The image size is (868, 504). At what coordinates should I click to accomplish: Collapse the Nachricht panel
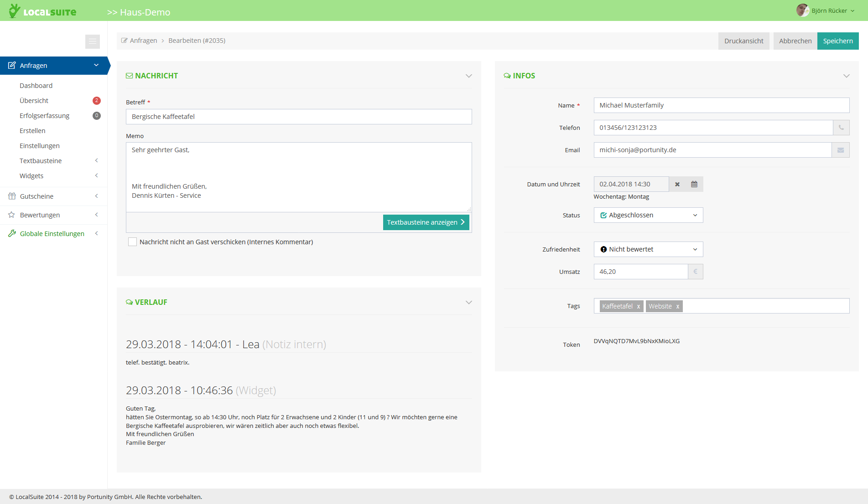(468, 76)
